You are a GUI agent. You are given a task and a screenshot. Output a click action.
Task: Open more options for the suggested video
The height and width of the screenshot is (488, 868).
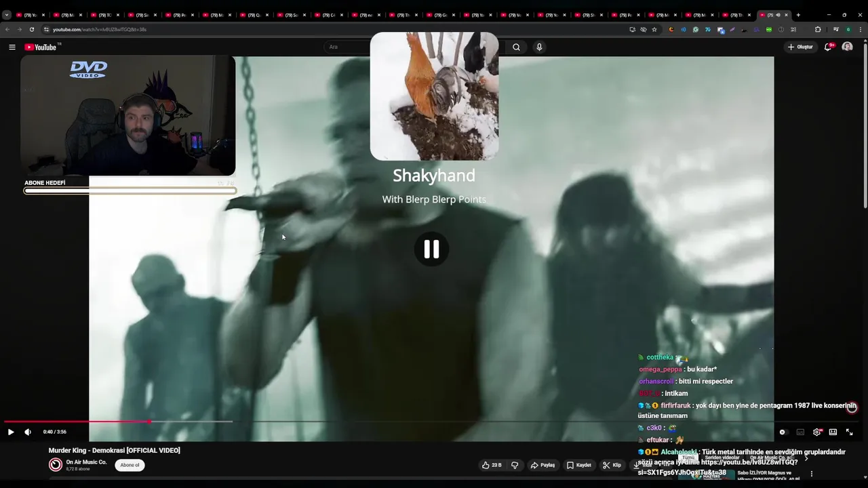(811, 474)
